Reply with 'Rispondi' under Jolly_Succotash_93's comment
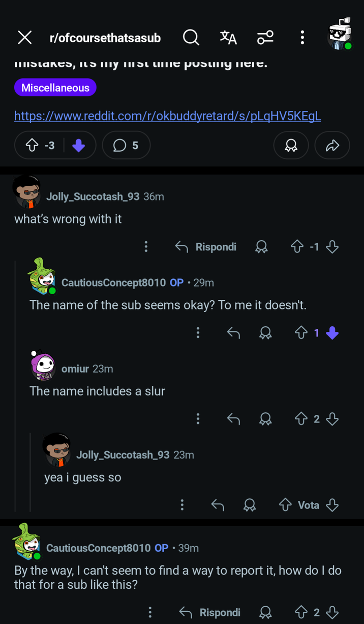The image size is (364, 624). [x=216, y=246]
